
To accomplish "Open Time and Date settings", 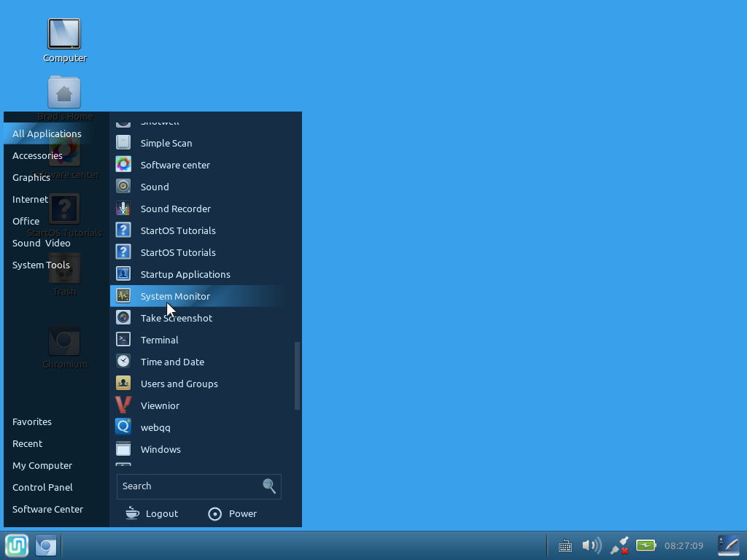I will (200, 362).
